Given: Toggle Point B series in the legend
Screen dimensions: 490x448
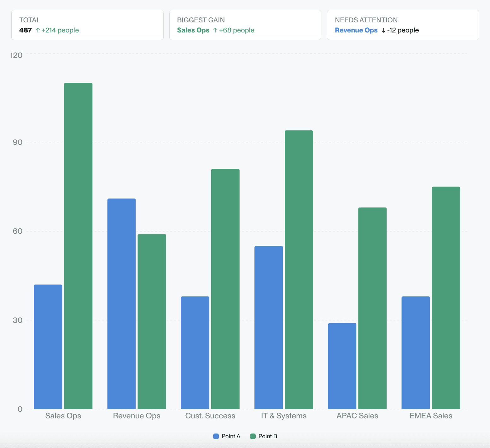Looking at the screenshot, I should [x=264, y=436].
